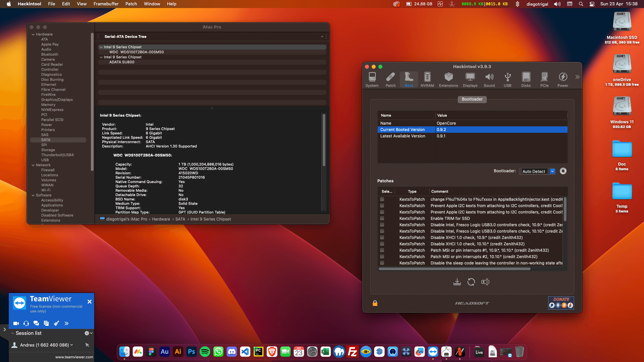
Task: Click the download icon below the Patches list
Action: coord(457,282)
